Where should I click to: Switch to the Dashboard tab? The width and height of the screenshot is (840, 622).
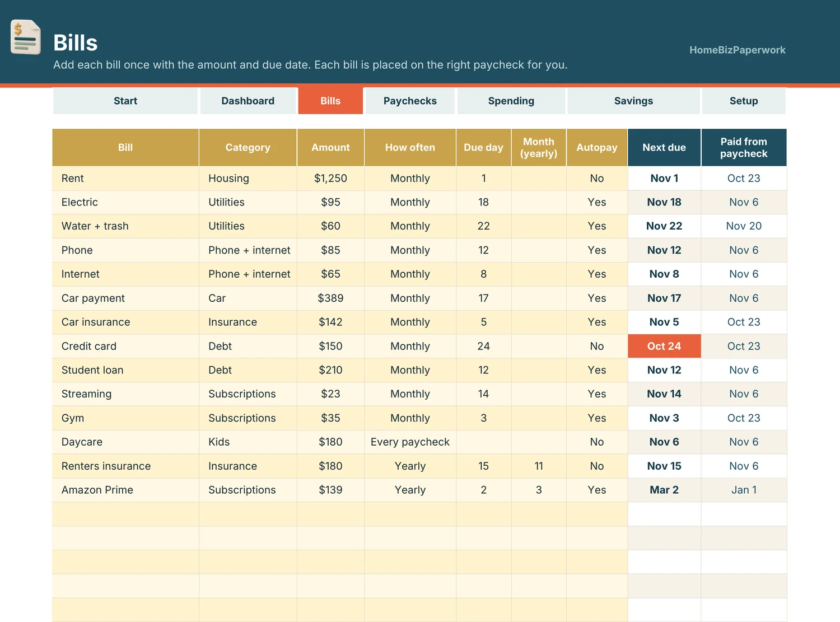click(x=248, y=101)
